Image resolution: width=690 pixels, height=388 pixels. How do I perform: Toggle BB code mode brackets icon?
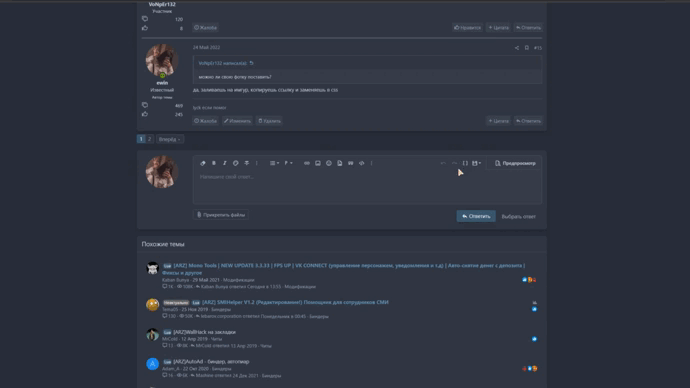(465, 163)
